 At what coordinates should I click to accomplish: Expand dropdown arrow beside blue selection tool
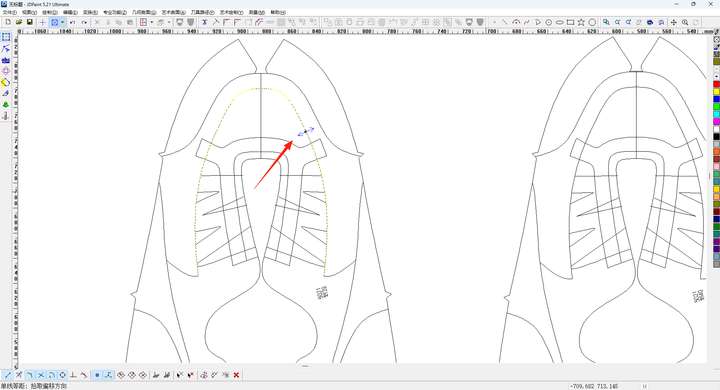62,22
